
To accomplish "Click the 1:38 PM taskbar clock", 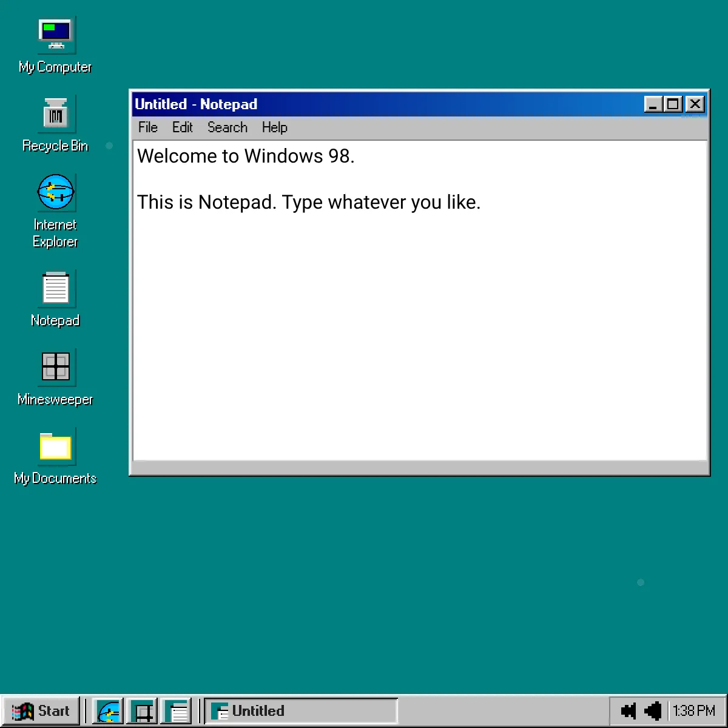I will (694, 710).
